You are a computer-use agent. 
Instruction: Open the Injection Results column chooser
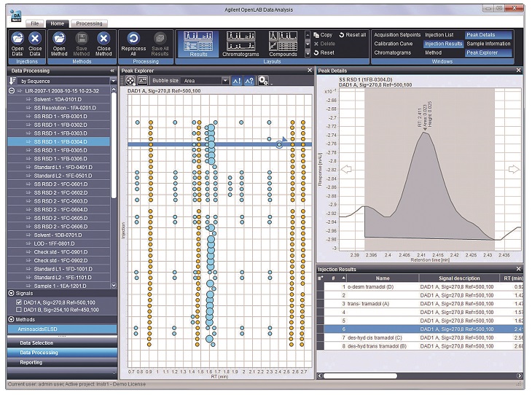[x=320, y=278]
